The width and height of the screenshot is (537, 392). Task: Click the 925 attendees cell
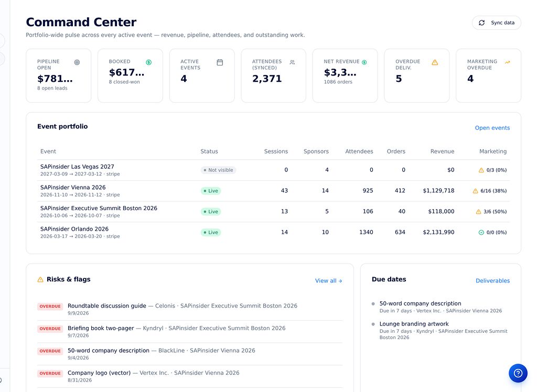tap(368, 191)
